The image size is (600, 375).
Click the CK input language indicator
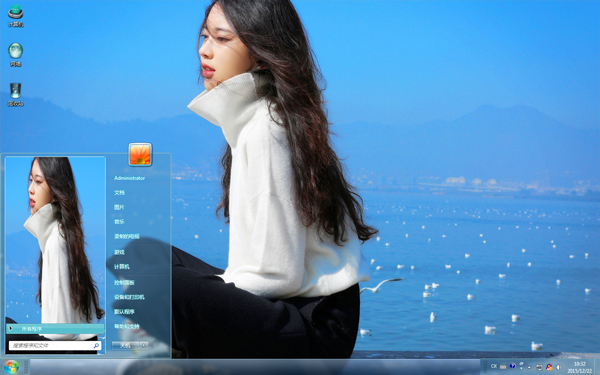(x=494, y=366)
